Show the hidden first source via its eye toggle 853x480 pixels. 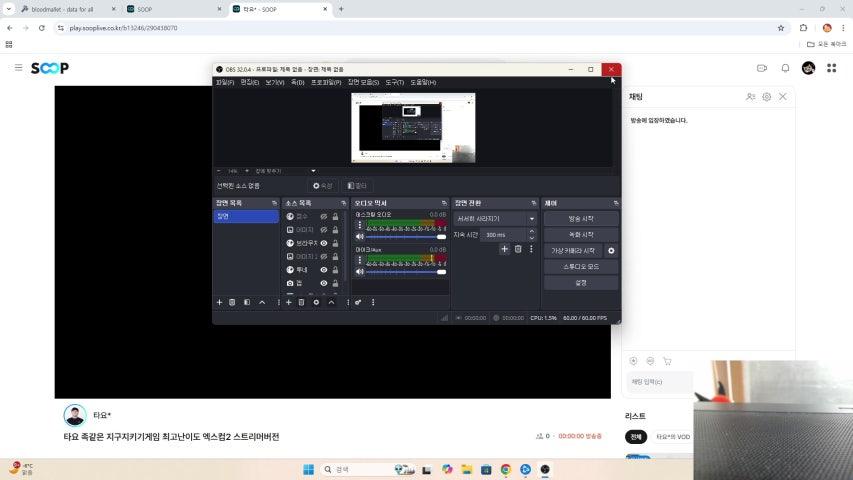point(324,217)
